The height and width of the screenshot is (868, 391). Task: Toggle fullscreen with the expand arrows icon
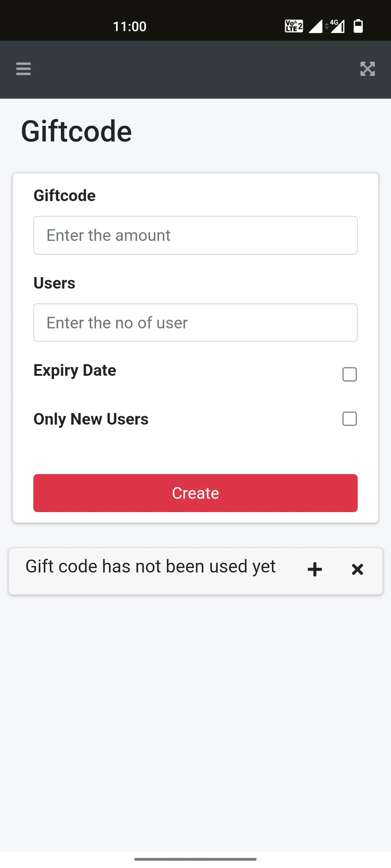(x=367, y=69)
